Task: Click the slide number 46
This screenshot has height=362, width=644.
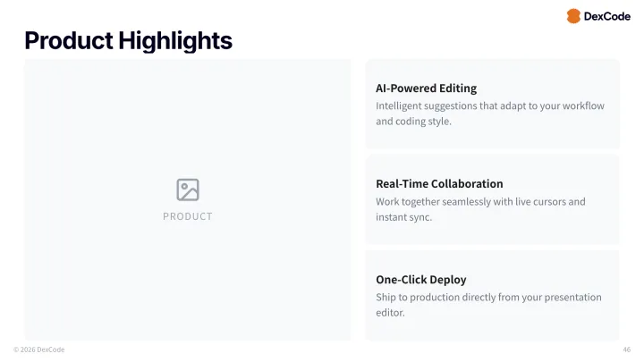Action: 626,349
